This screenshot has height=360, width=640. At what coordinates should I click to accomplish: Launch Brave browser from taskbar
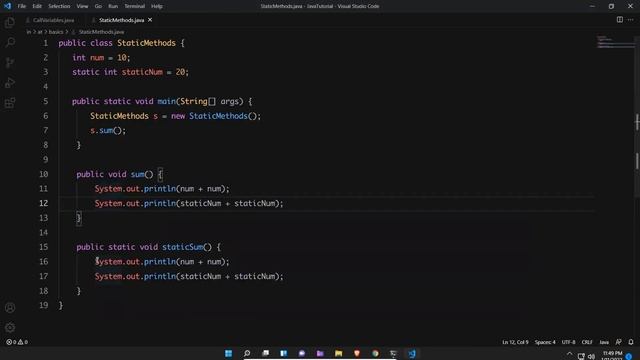[x=357, y=353]
